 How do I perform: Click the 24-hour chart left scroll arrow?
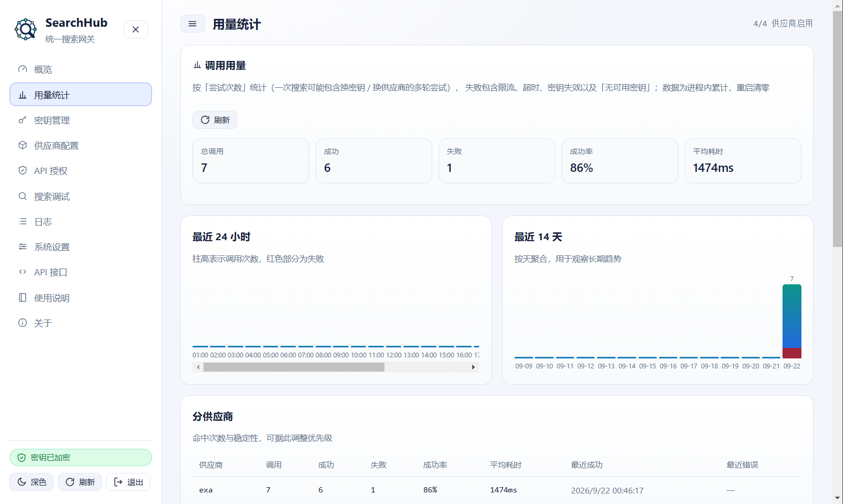[x=198, y=367]
